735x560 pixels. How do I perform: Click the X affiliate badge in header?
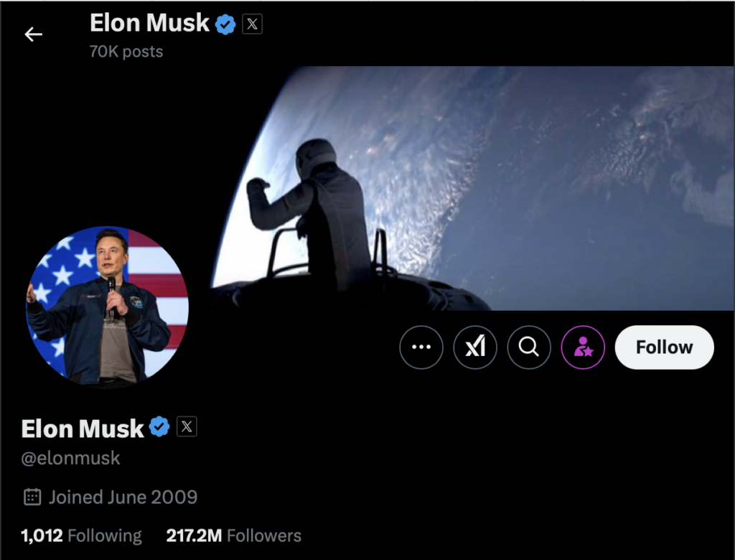[x=252, y=24]
